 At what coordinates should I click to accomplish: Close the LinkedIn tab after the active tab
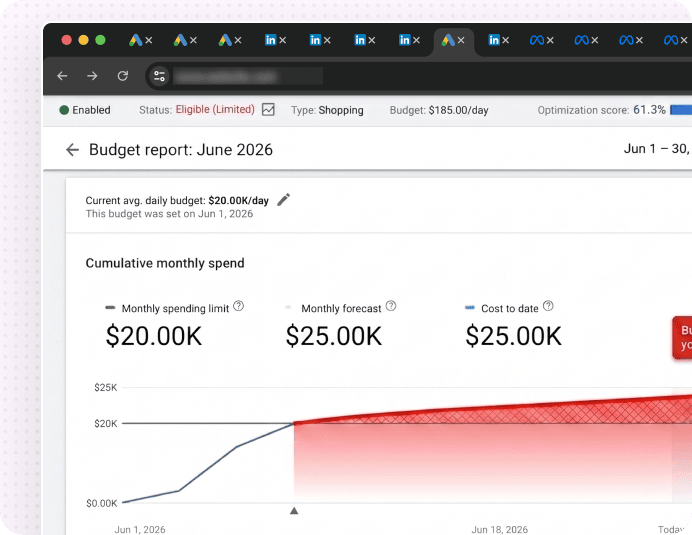coord(506,41)
